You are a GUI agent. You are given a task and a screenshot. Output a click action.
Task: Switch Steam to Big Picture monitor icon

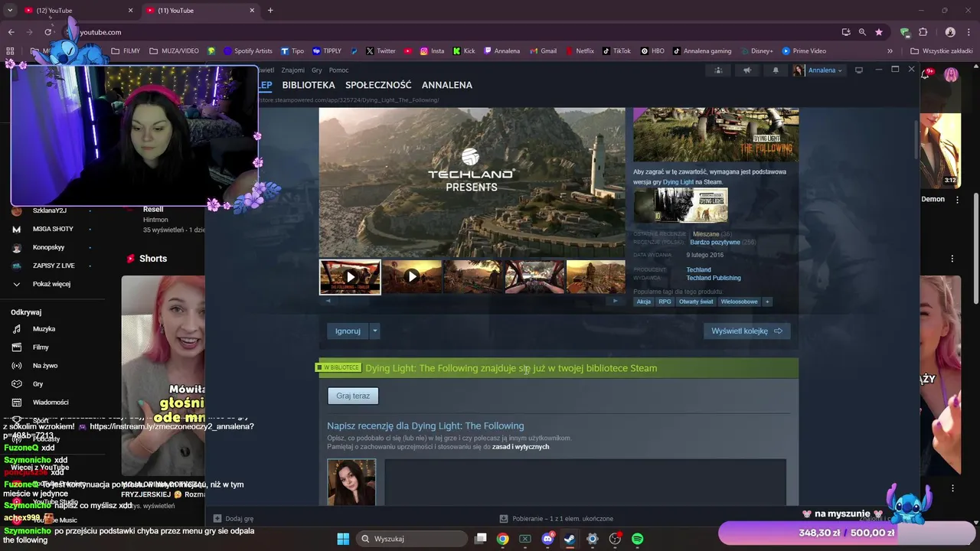pos(859,70)
